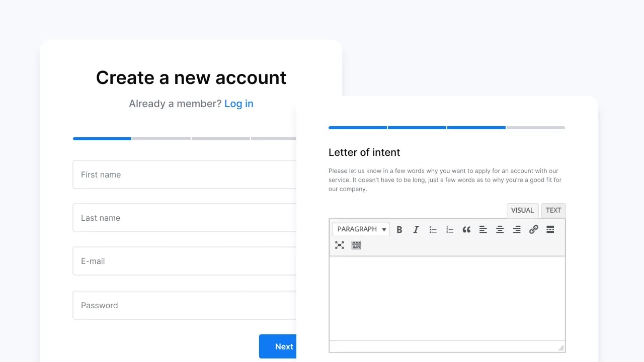Insert a numbered list
Screen dimensions: 644x362
(x=450, y=230)
